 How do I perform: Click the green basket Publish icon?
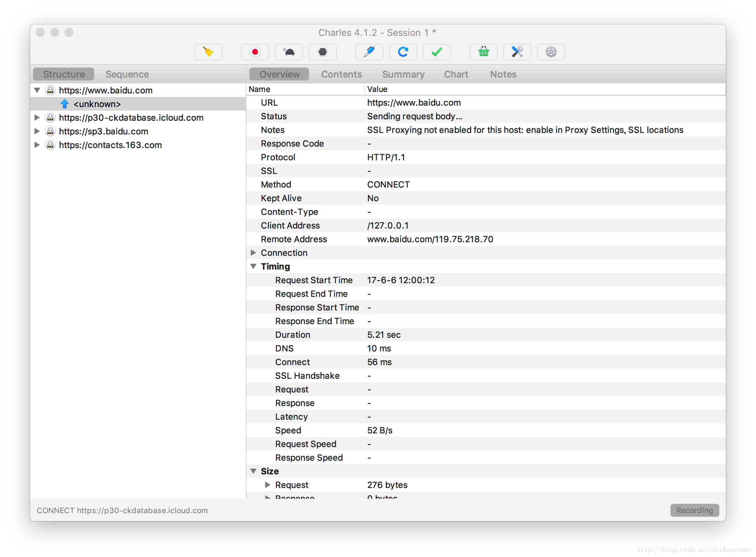tap(483, 52)
